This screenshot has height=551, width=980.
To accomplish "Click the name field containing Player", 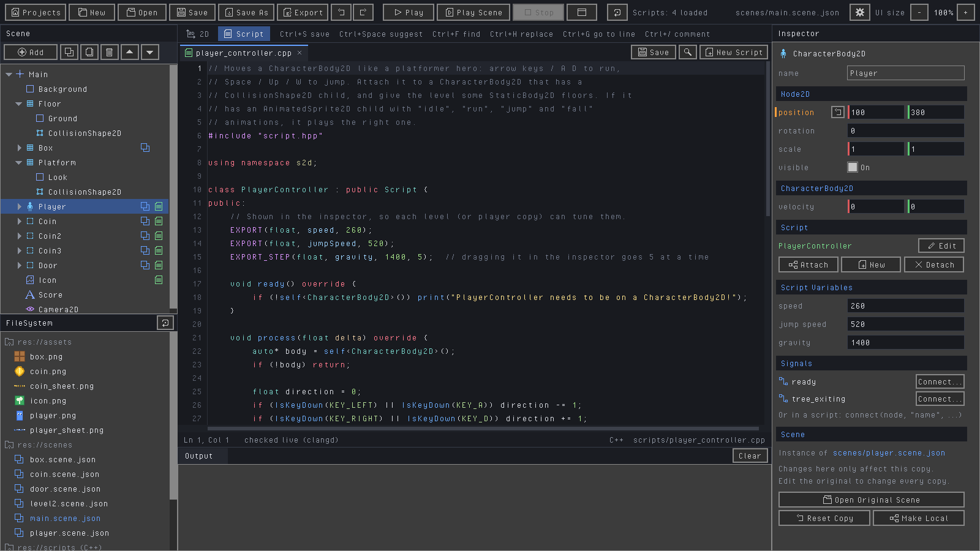I will click(x=906, y=73).
